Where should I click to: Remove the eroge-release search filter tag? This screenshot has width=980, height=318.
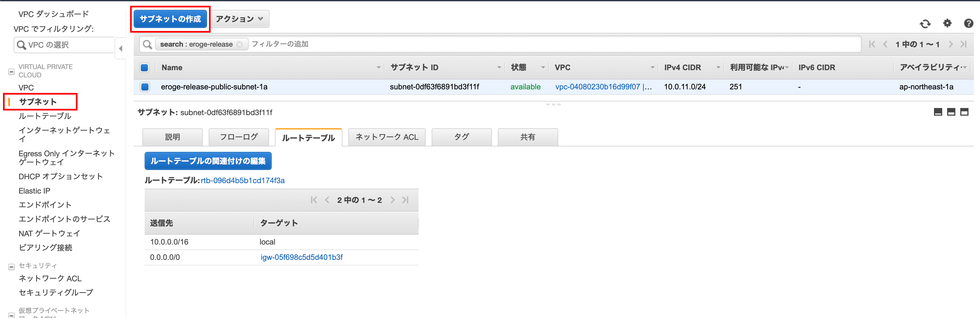tap(239, 45)
